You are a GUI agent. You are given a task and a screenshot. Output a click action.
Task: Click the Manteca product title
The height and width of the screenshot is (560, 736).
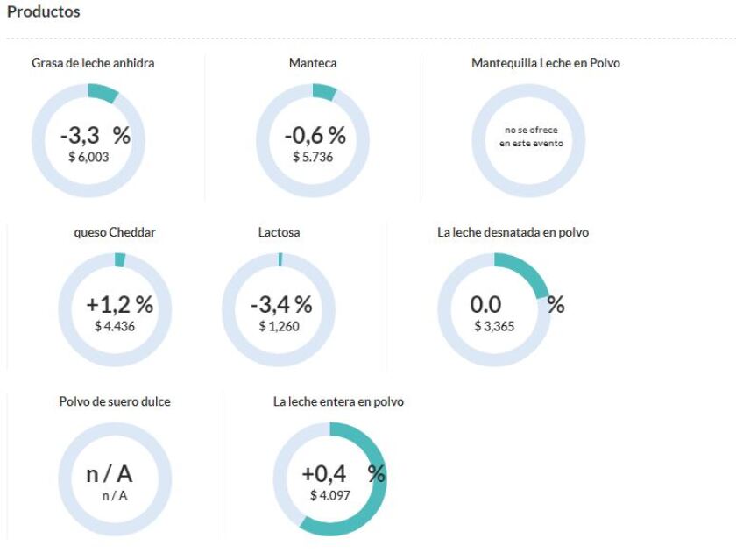(x=313, y=63)
